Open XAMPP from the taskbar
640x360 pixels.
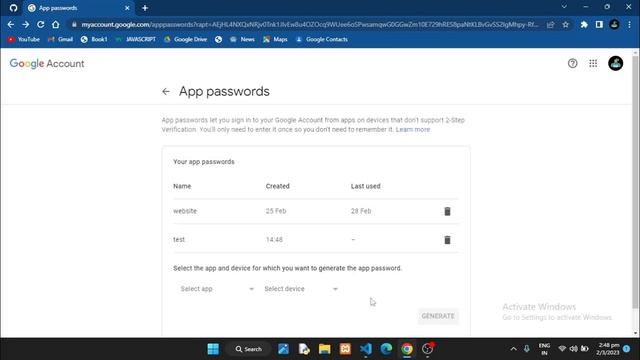345,349
